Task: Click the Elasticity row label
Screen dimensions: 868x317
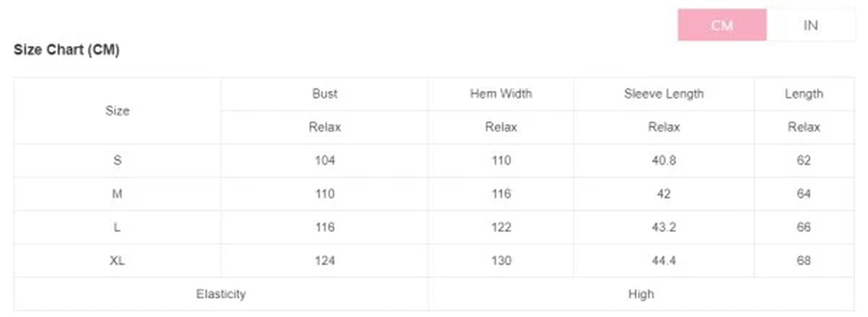Action: (x=221, y=294)
